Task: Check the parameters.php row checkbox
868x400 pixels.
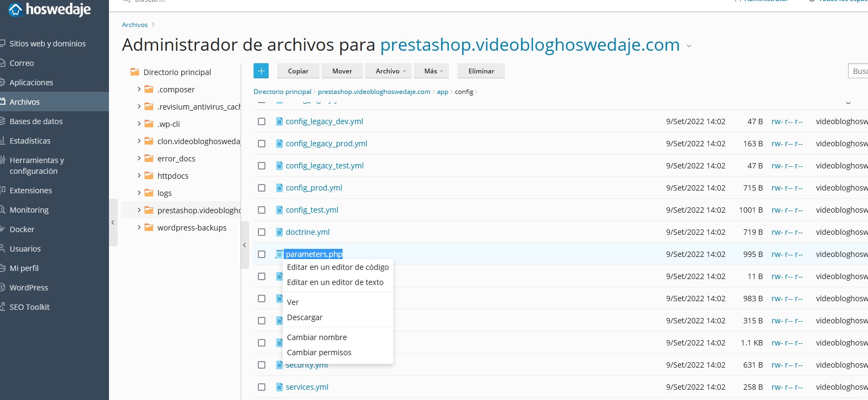Action: (x=262, y=254)
